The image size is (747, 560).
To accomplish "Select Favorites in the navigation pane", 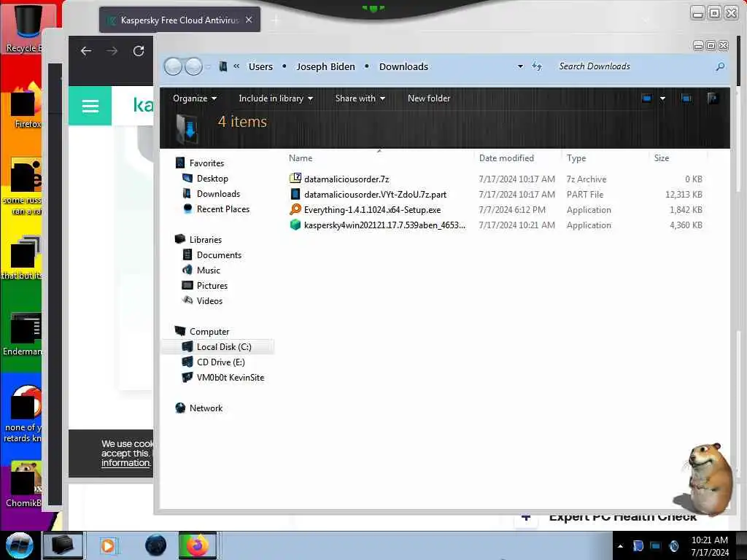I will point(206,163).
